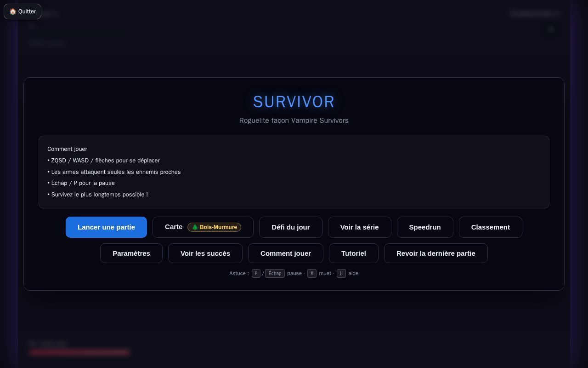This screenshot has height=368, width=588.
Task: Click the blurred red health bar
Action: (79, 352)
